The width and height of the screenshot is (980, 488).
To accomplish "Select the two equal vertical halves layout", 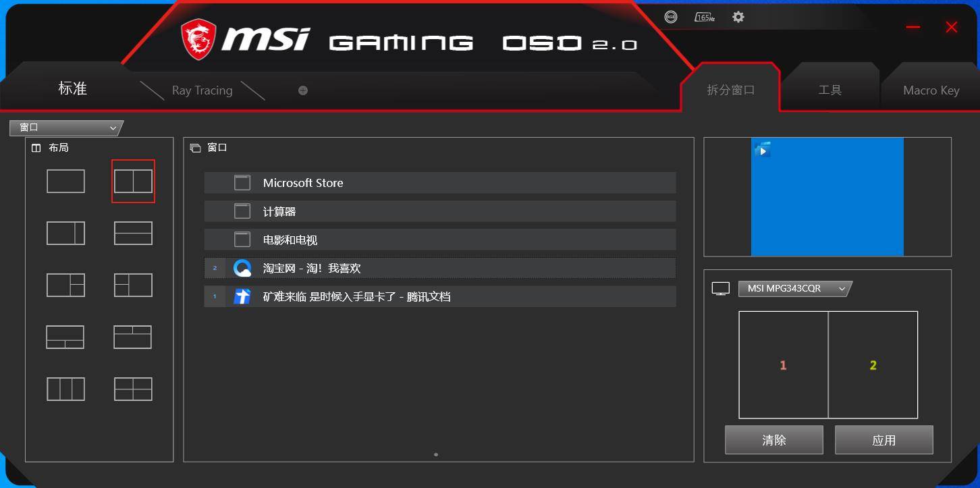I will coord(133,181).
